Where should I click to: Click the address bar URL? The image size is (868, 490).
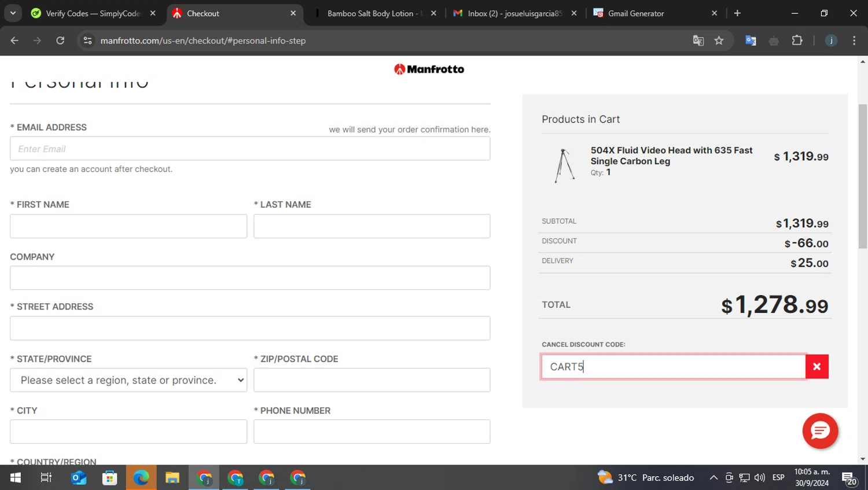tap(203, 40)
